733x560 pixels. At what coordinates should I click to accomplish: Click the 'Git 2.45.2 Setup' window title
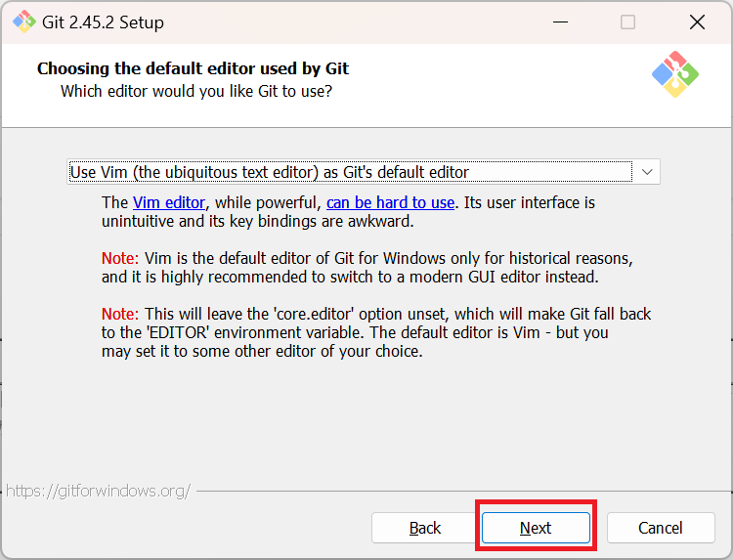click(105, 22)
